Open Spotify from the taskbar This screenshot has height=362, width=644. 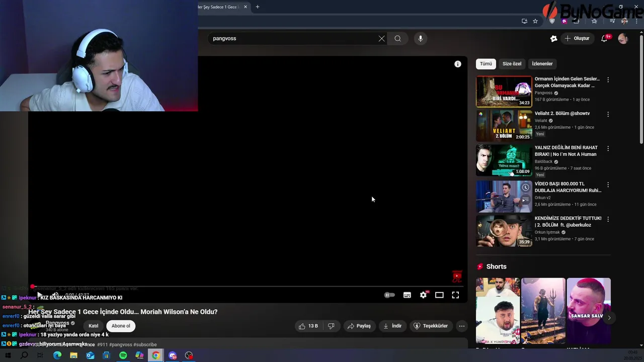click(x=123, y=355)
